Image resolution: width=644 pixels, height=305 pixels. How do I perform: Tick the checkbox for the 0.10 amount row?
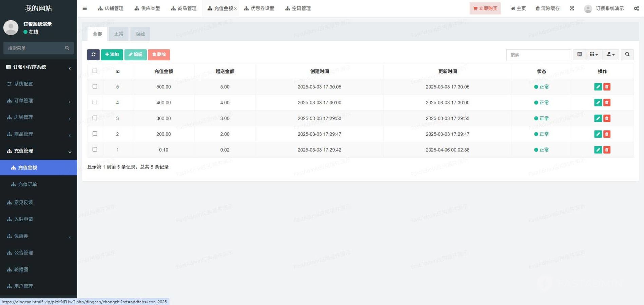point(95,149)
